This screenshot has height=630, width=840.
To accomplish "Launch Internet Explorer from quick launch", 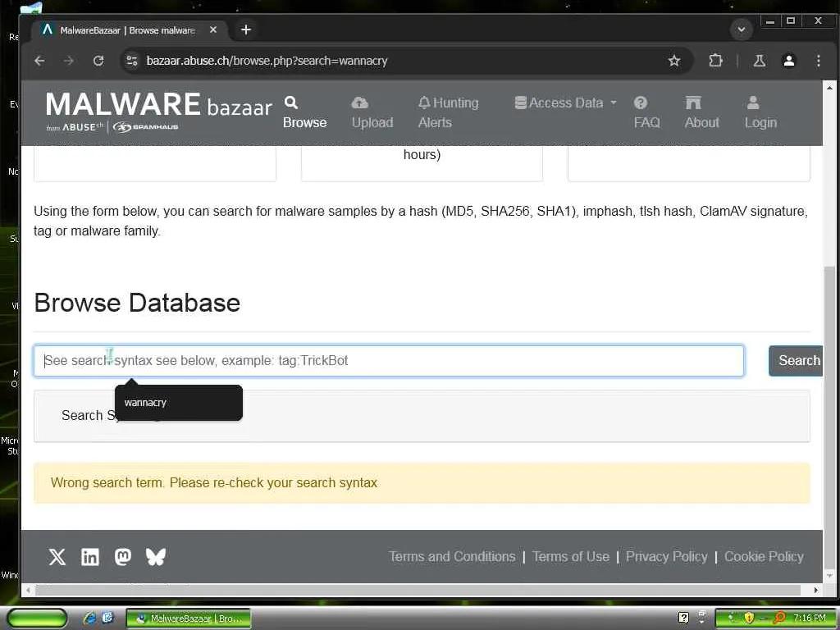I will pyautogui.click(x=89, y=618).
